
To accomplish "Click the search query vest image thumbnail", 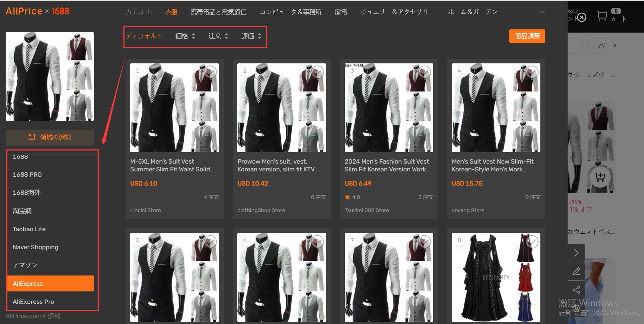I will [50, 76].
